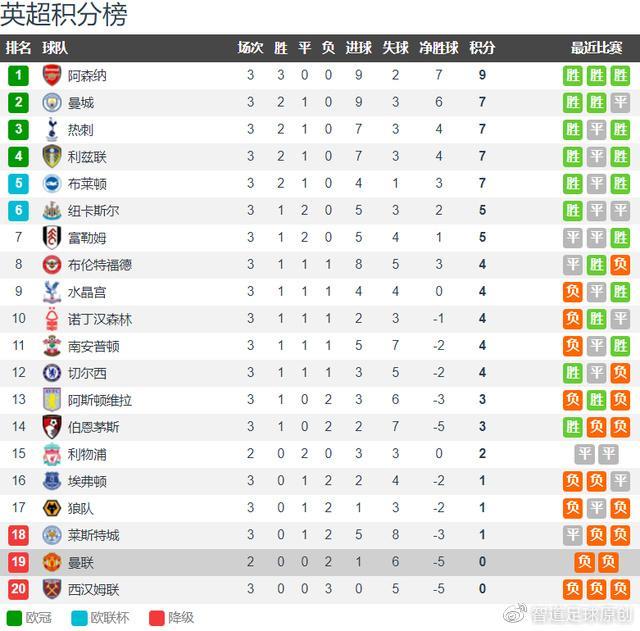Click the Weibo logo watermark
This screenshot has height=631, width=640.
(515, 613)
